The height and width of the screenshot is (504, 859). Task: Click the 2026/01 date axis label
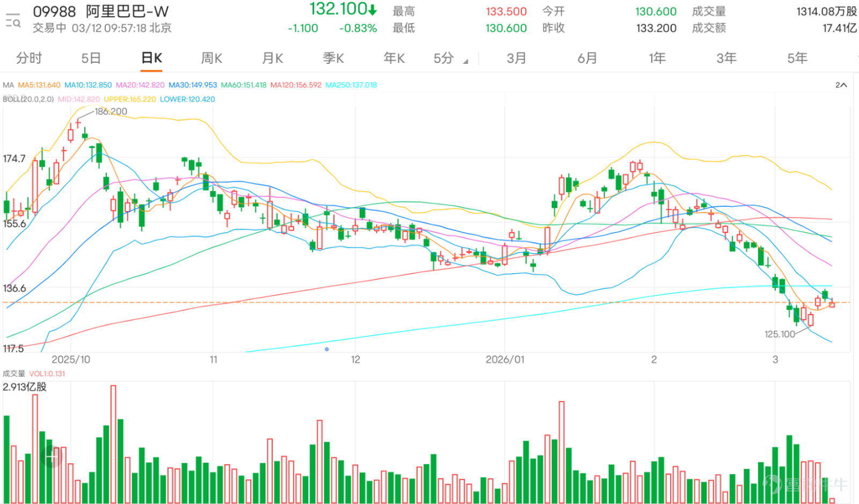pos(505,360)
